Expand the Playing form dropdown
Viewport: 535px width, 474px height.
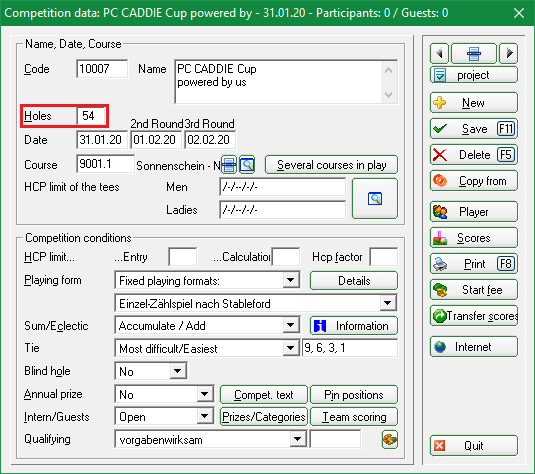291,280
